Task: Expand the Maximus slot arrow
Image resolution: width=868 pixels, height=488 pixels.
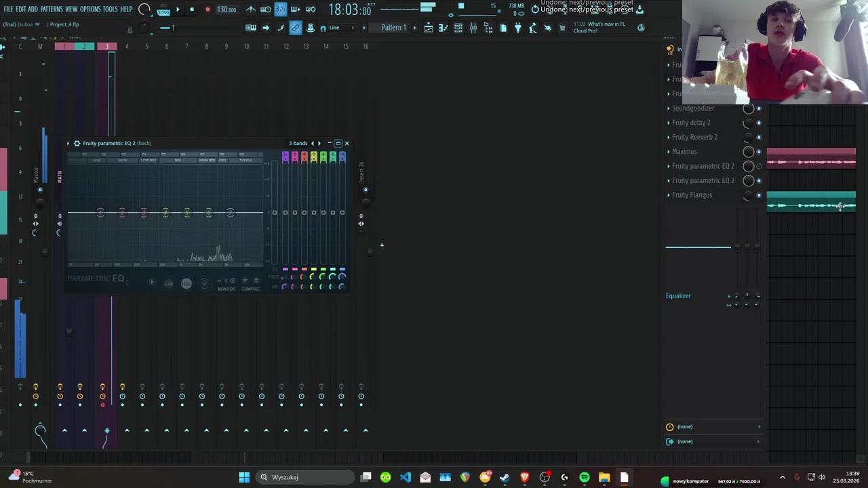Action: (x=669, y=152)
